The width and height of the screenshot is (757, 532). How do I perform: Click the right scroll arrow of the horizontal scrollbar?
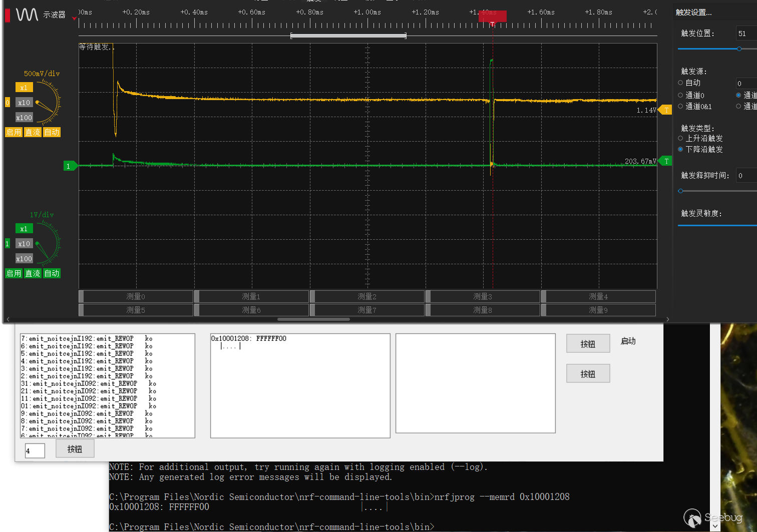point(667,319)
